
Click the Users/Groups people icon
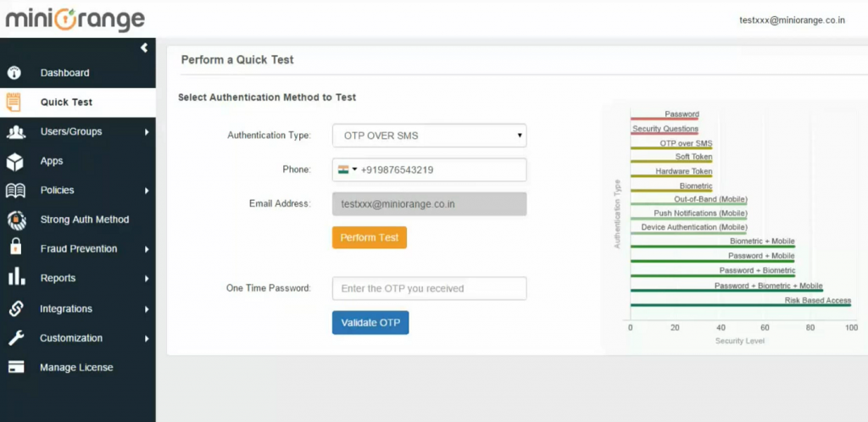[14, 131]
